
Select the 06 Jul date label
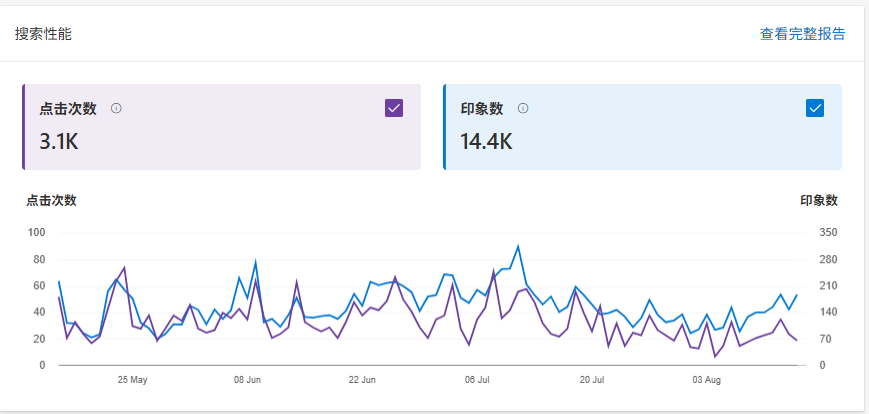(477, 380)
